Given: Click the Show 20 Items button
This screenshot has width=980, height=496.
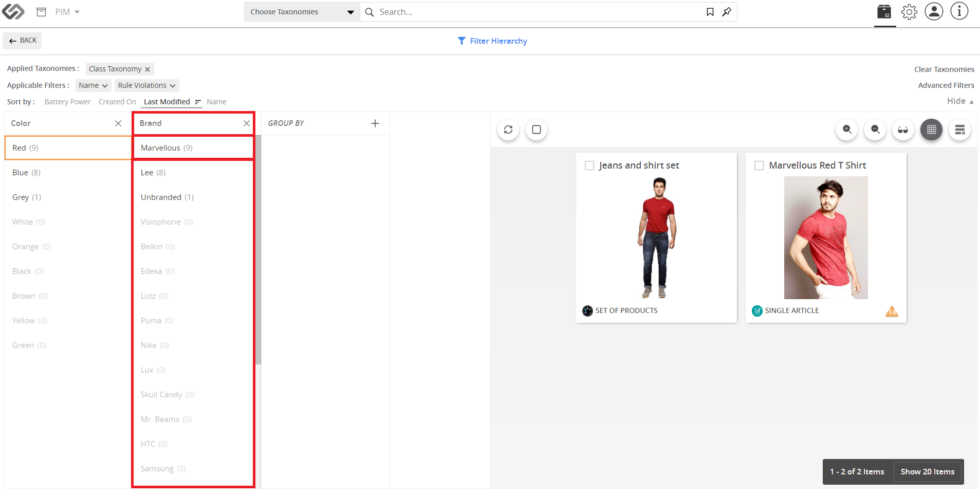Looking at the screenshot, I should (928, 472).
